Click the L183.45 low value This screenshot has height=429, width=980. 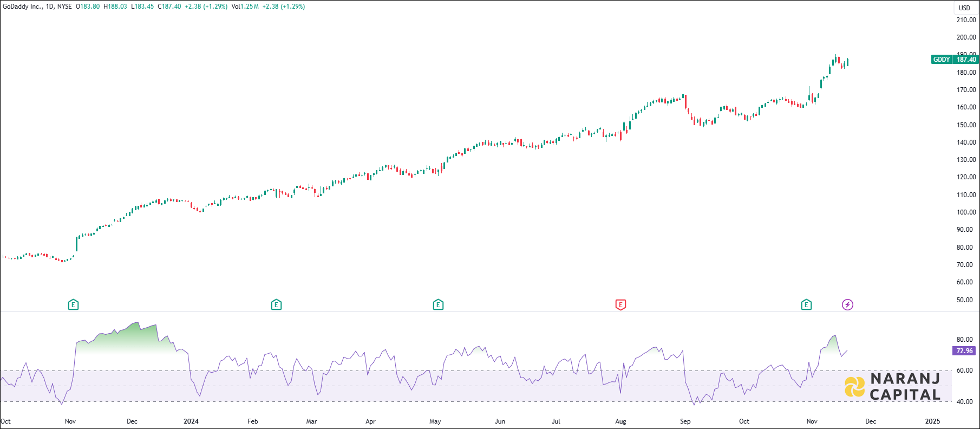[x=142, y=6]
